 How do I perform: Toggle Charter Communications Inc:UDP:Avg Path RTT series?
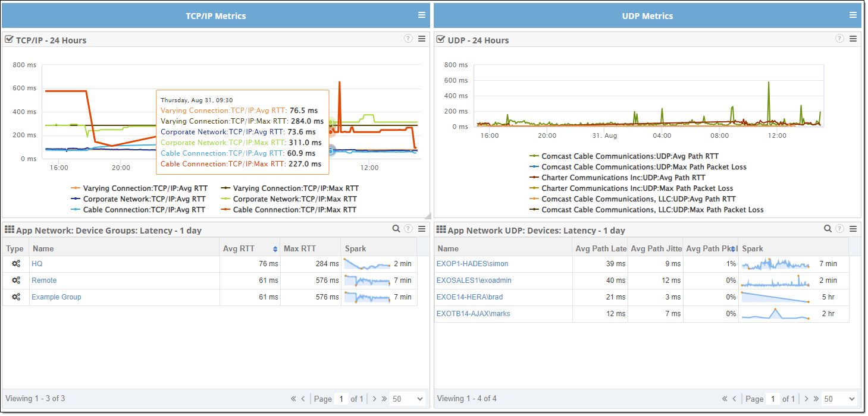tap(617, 178)
